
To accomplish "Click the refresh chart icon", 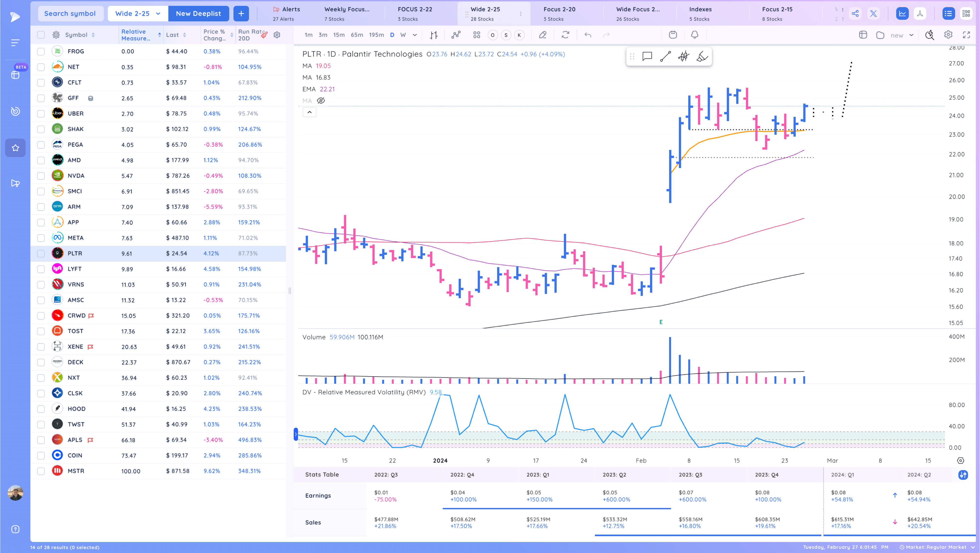I will coord(565,35).
